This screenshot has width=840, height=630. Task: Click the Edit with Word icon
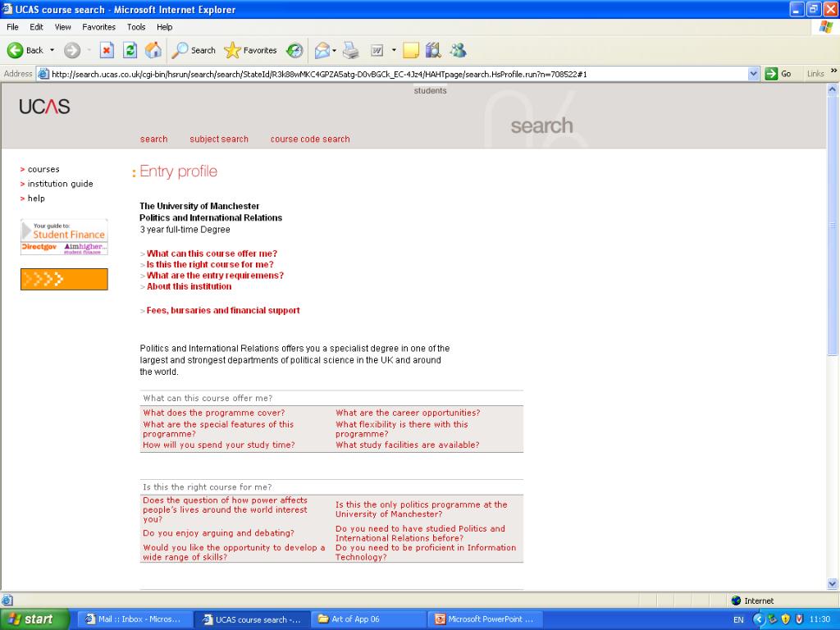click(377, 50)
